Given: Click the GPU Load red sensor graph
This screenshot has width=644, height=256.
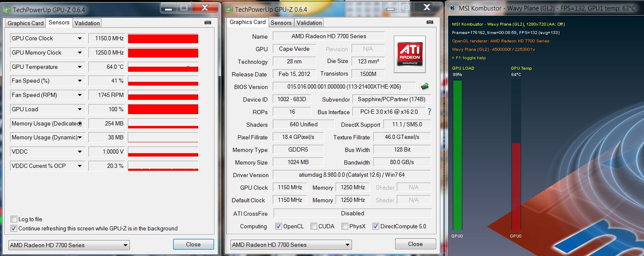Looking at the screenshot, I should [x=163, y=110].
